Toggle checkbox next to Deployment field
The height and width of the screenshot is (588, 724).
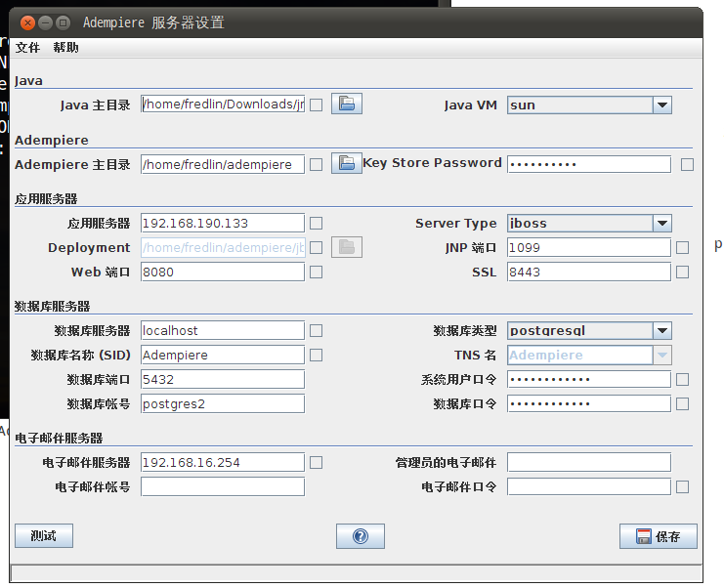[x=317, y=248]
